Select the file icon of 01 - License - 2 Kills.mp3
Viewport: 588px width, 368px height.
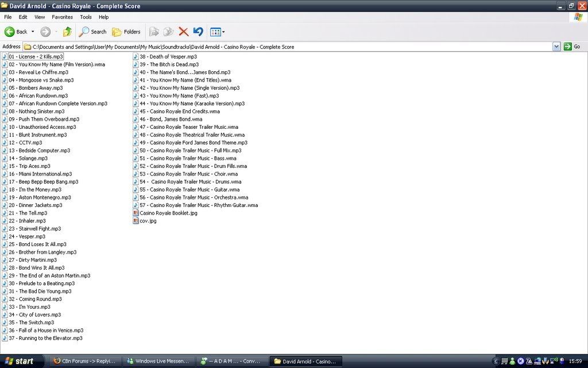point(5,56)
